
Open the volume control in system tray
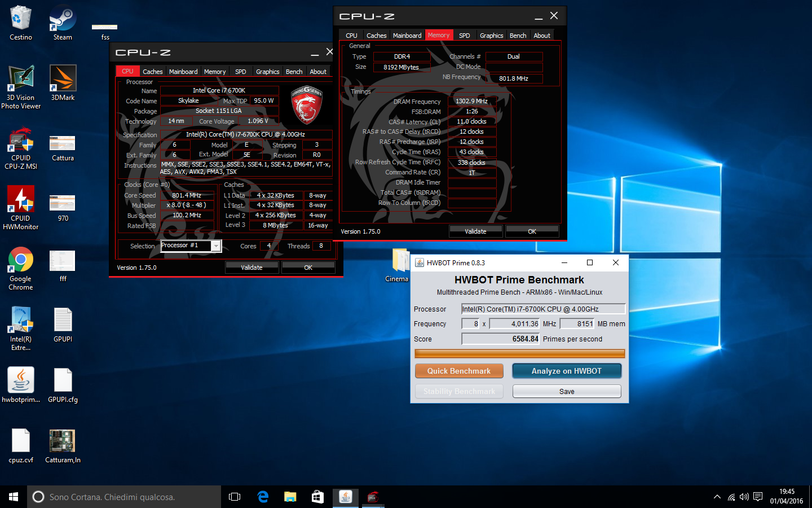point(744,497)
